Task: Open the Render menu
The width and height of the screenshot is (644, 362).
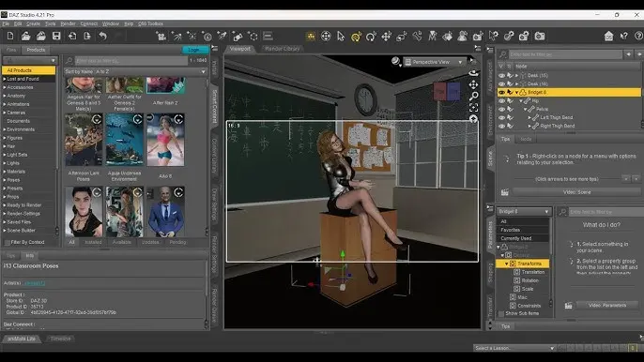Action: [x=68, y=23]
